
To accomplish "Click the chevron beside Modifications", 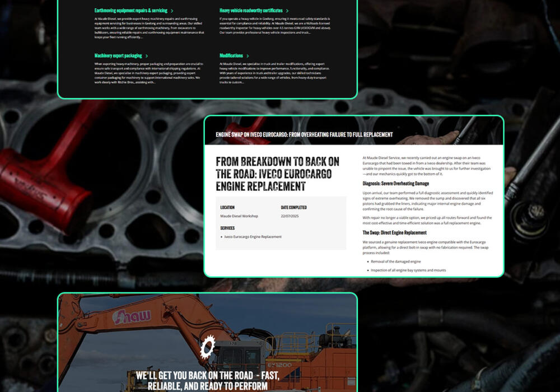I will 247,56.
